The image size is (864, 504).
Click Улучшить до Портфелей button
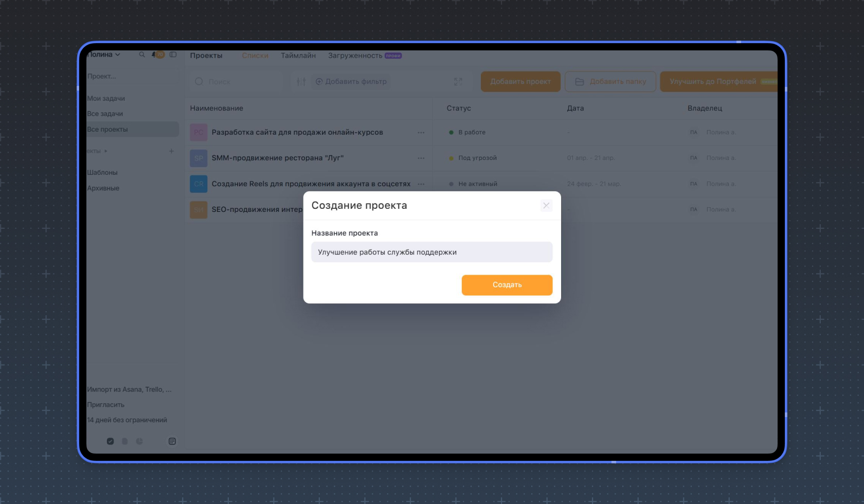719,81
